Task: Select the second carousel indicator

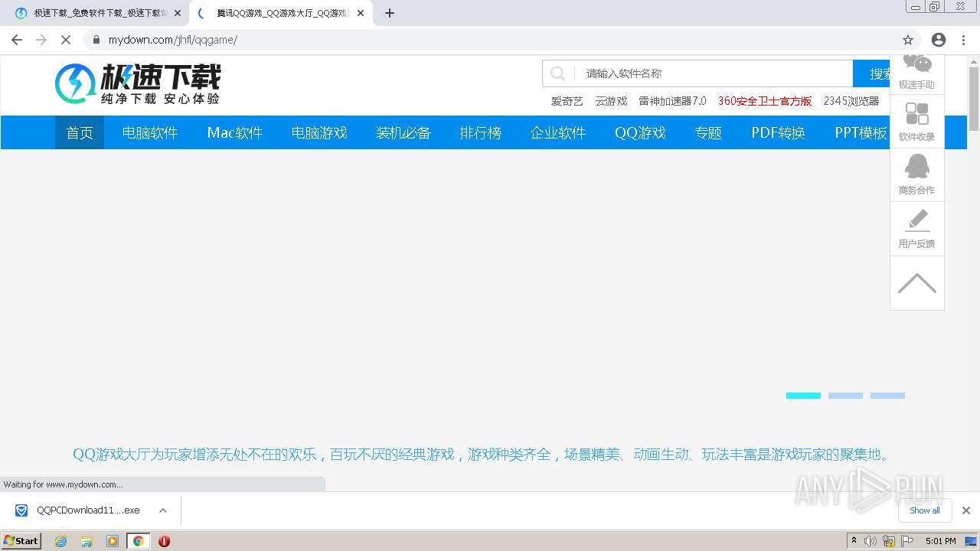Action: click(845, 396)
